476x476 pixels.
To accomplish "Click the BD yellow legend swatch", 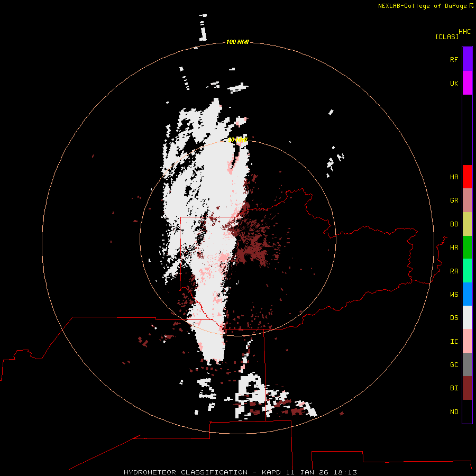I will click(x=467, y=224).
